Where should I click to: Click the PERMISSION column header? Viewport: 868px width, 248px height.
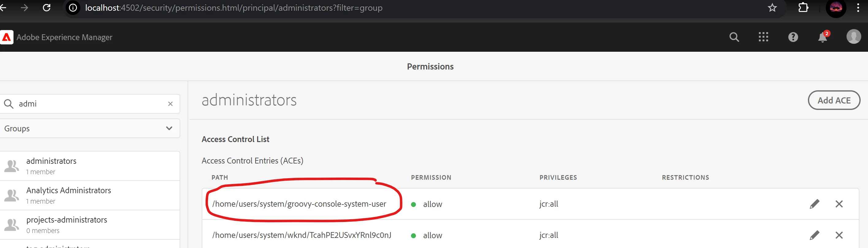tap(431, 178)
